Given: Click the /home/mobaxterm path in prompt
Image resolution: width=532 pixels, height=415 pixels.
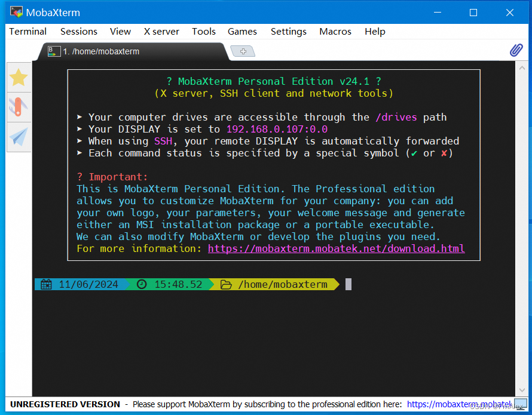Looking at the screenshot, I should 283,284.
